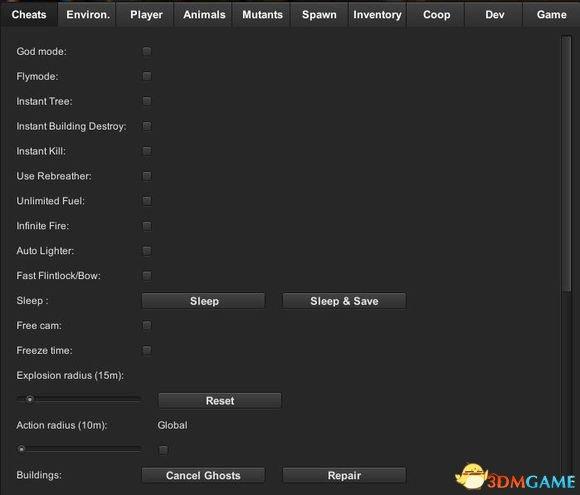The image size is (580, 495).
Task: Enable the God mode checkbox
Action: click(x=147, y=51)
